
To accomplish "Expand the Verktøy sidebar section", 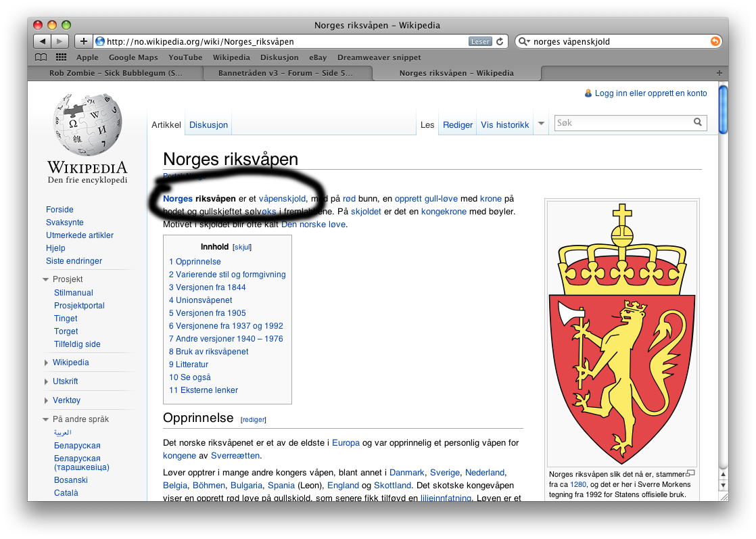I will (x=46, y=400).
